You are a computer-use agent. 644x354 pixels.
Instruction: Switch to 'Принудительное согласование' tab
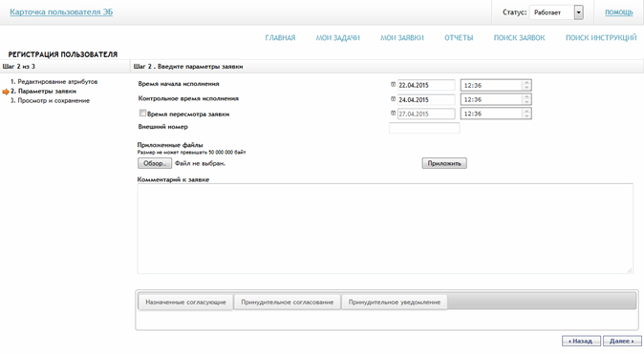pyautogui.click(x=287, y=302)
